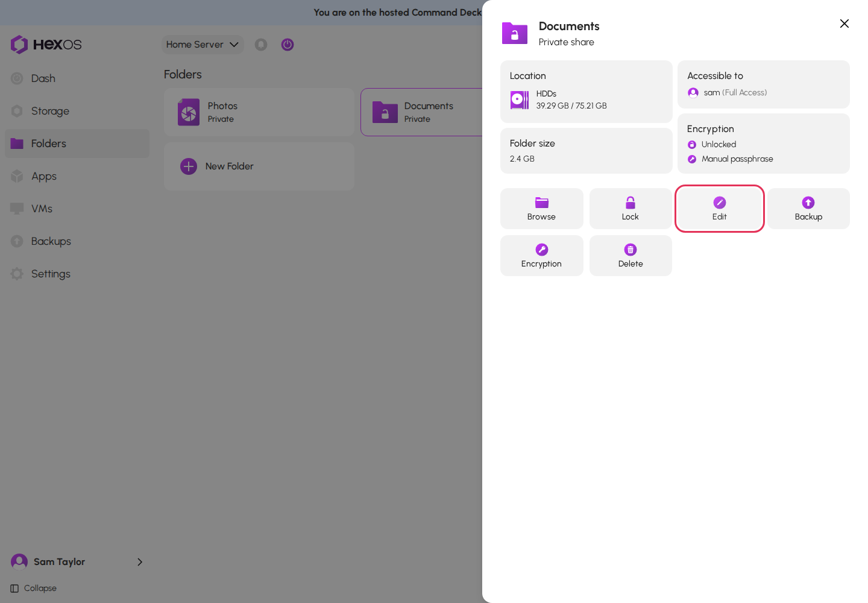Click the Documents folder lock icon in header
Image resolution: width=868 pixels, height=603 pixels.
tap(515, 33)
